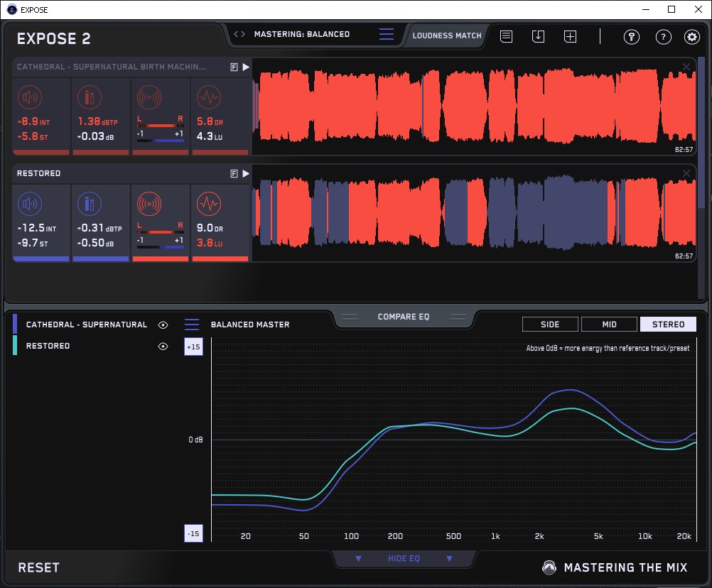Switch EQ view to Side

pyautogui.click(x=550, y=325)
